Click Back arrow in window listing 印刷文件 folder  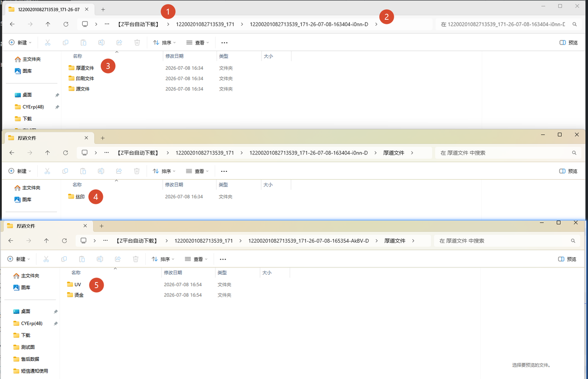pos(12,24)
